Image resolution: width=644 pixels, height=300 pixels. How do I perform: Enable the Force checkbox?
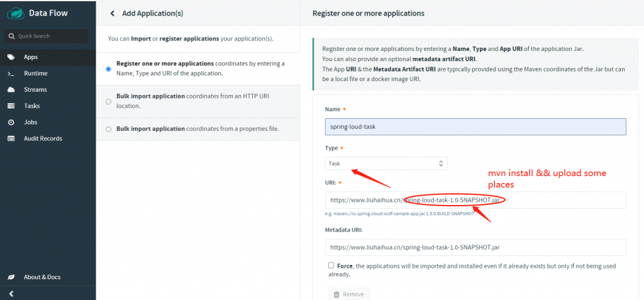click(x=331, y=266)
